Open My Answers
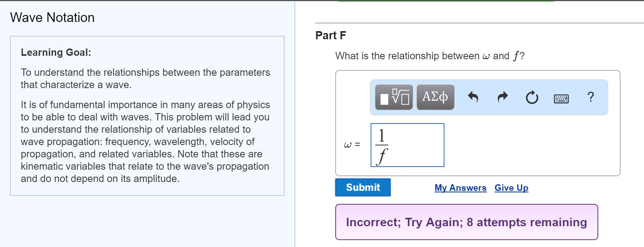Viewport: 644px width, 247px height. coord(460,188)
